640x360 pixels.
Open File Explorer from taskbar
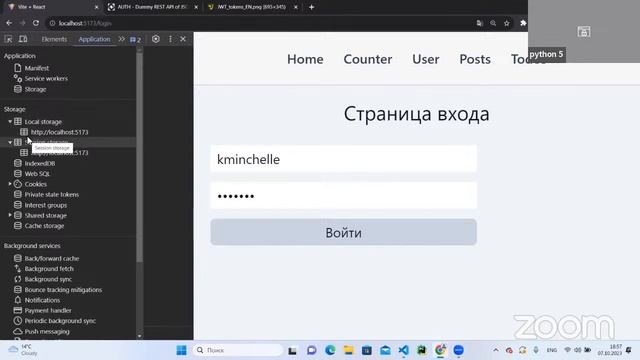tap(349, 350)
